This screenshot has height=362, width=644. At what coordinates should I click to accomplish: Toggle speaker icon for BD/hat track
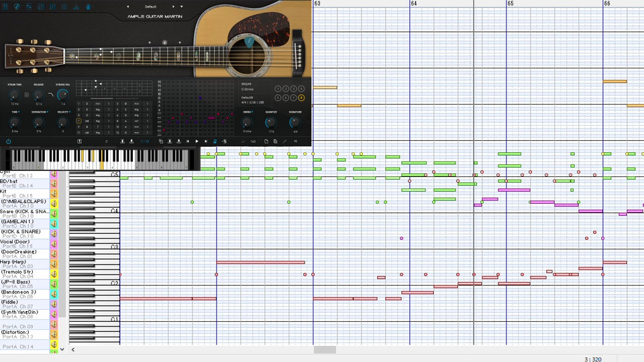click(x=54, y=184)
